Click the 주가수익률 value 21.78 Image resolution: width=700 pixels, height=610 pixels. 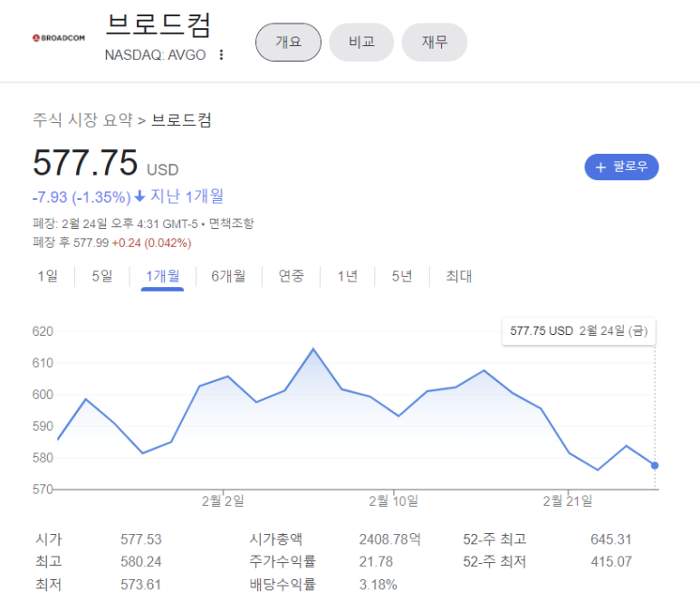pos(376,562)
